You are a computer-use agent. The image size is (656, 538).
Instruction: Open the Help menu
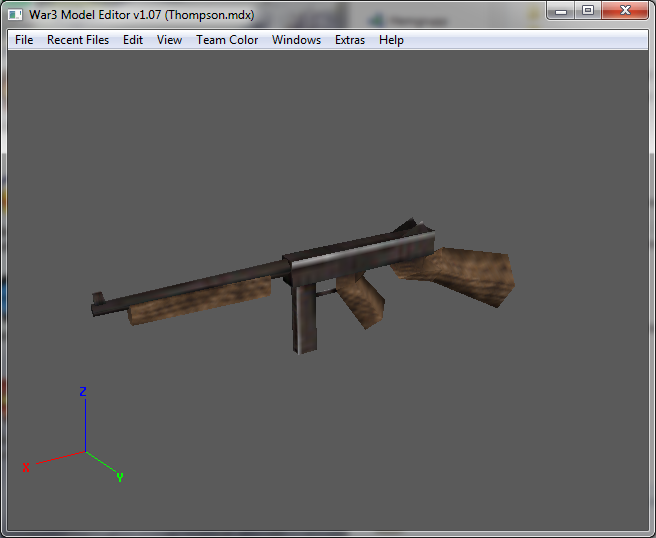(x=391, y=40)
